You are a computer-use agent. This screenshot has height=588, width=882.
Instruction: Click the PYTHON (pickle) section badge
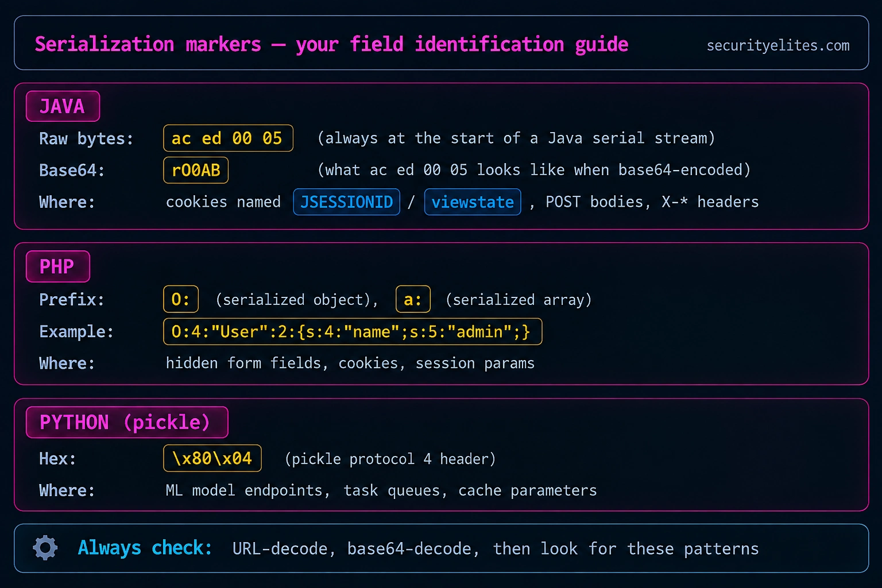coord(127,422)
